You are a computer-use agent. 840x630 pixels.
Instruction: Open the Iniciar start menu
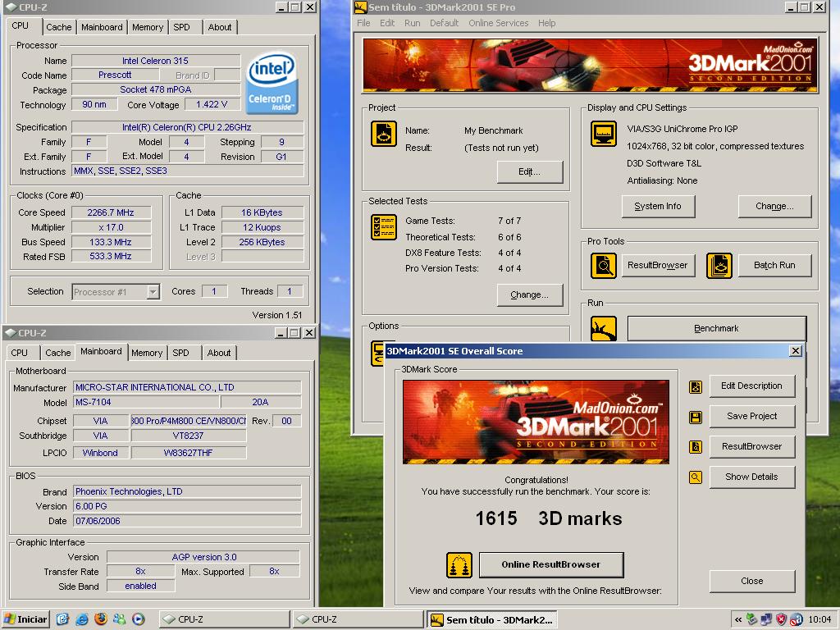tap(25, 619)
